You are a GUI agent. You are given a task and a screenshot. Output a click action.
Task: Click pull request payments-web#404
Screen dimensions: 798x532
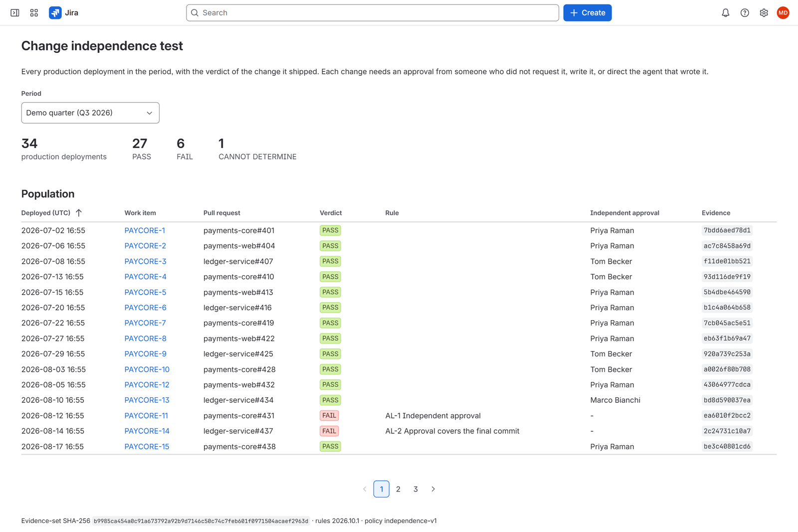pos(239,246)
